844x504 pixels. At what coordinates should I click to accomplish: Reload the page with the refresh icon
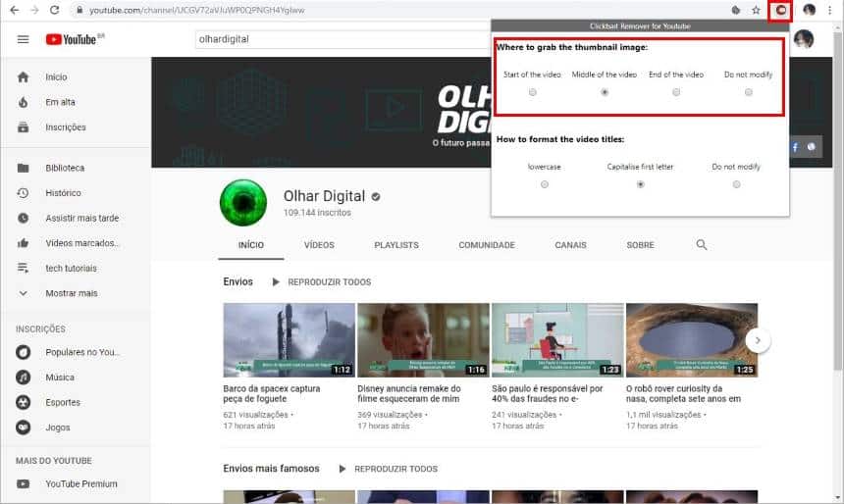pos(54,10)
